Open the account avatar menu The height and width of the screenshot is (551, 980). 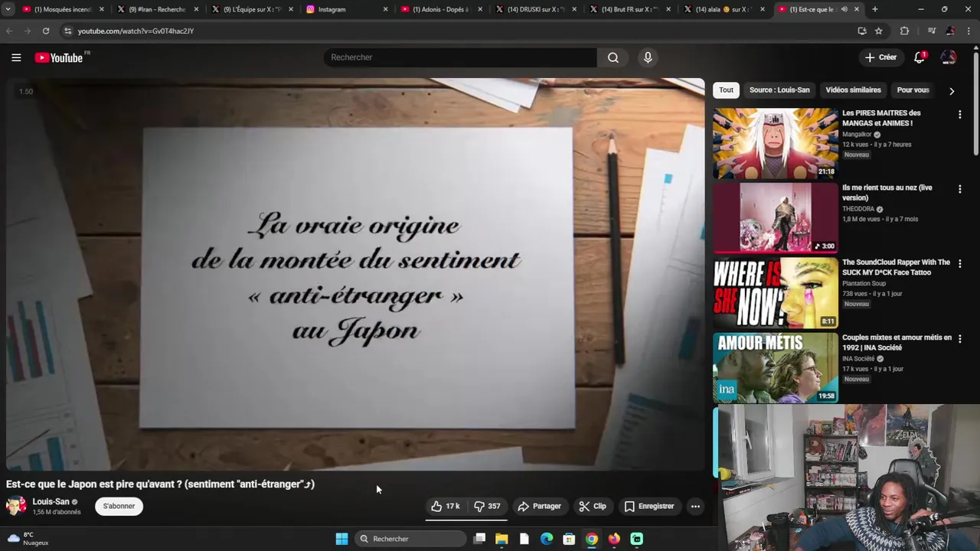tap(949, 57)
